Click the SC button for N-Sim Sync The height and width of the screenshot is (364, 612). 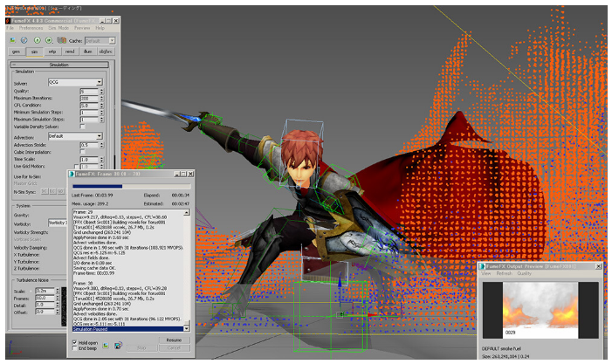coord(45,191)
